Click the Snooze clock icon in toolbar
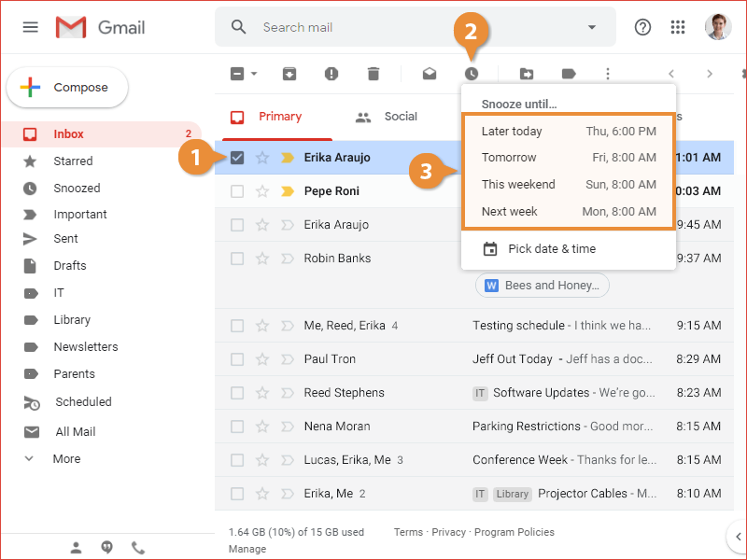Screen dimensions: 747x560 (472, 74)
